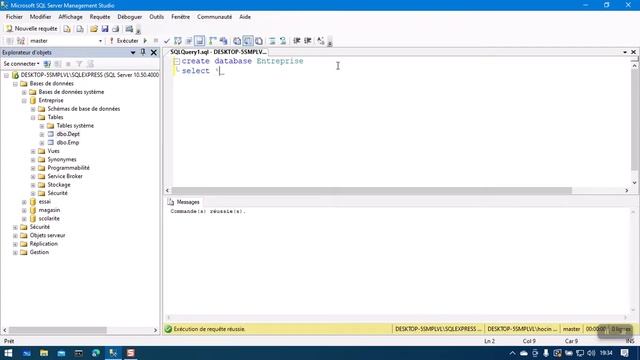
Task: Collapse the query code outline box
Action: click(x=176, y=61)
